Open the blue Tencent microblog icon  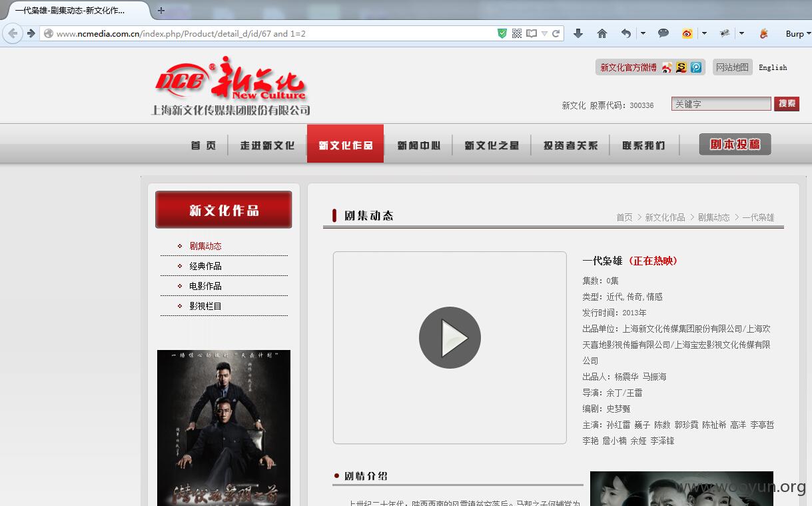tap(695, 67)
